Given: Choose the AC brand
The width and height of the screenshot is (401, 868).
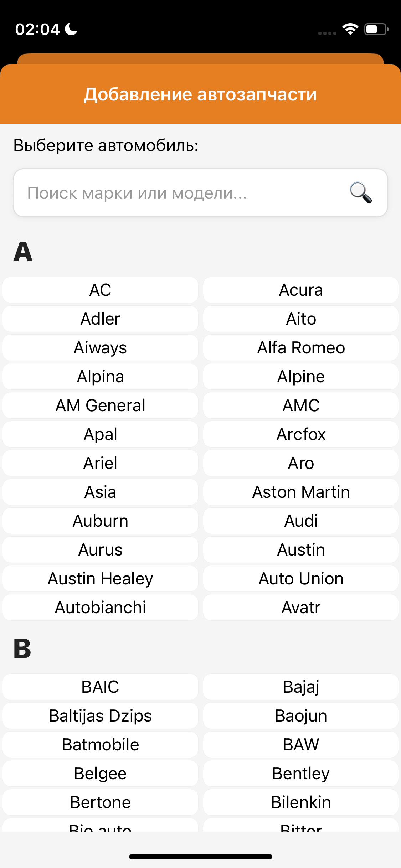Looking at the screenshot, I should tap(100, 290).
